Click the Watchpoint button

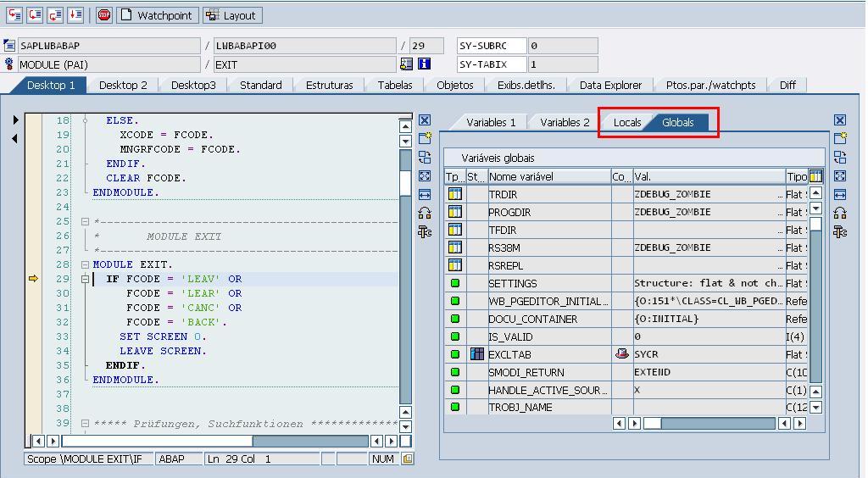(x=157, y=15)
